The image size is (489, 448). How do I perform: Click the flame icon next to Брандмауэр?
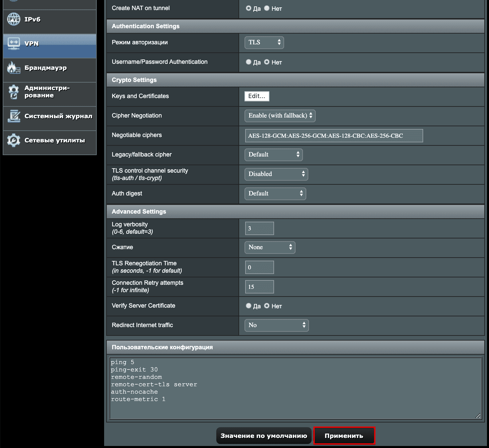pos(13,68)
